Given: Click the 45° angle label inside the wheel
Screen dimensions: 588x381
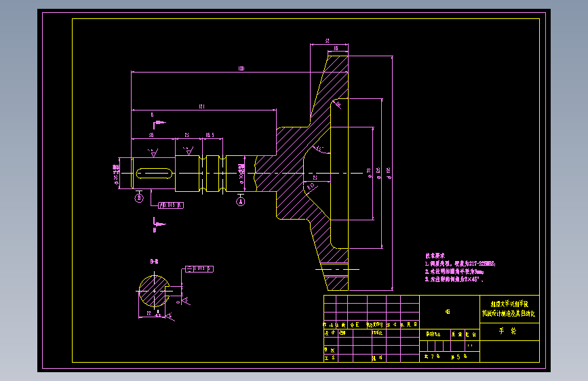Looking at the screenshot, I should click(x=319, y=149).
